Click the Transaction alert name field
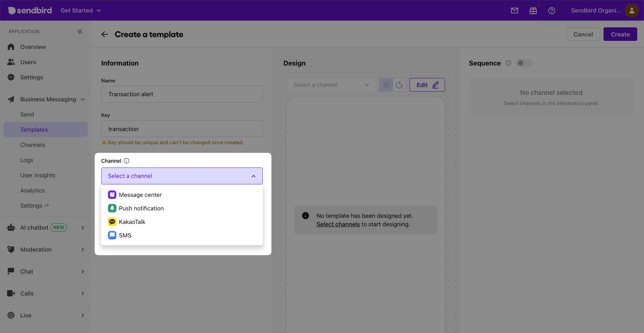This screenshot has height=333, width=644. (181, 94)
